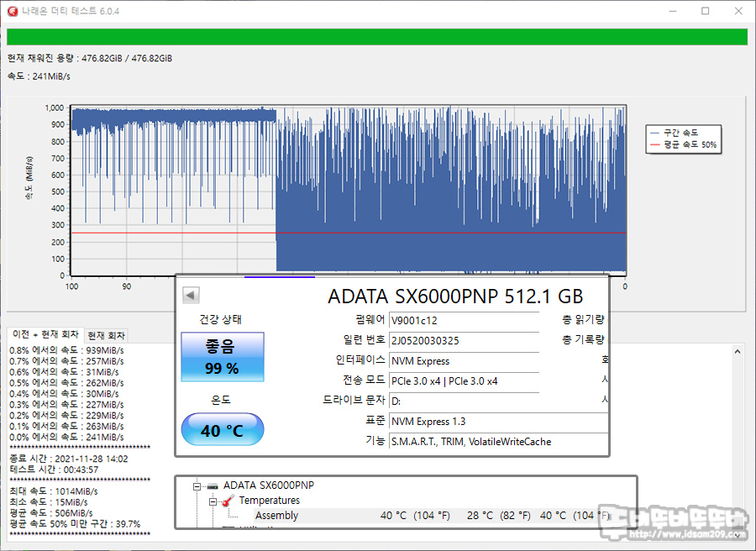Click the log line 0.2% 에서의 속도 : 229MiB/s
The width and height of the screenshot is (756, 551).
coord(66,416)
